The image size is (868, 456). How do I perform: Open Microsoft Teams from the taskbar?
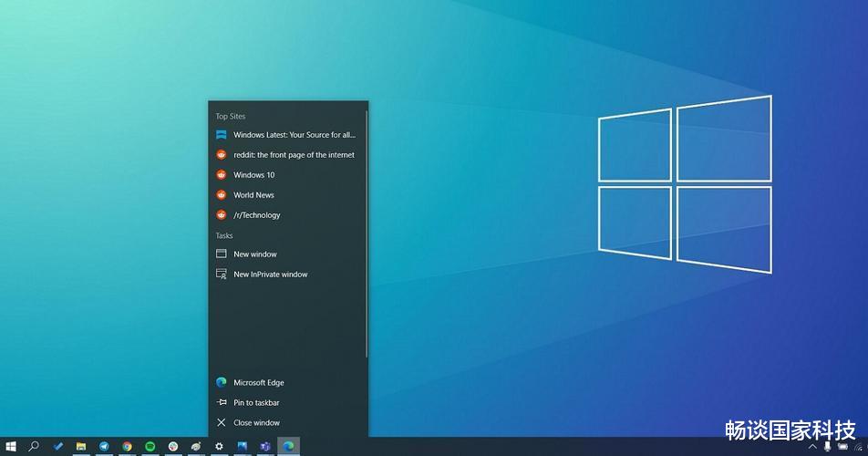coord(265,446)
